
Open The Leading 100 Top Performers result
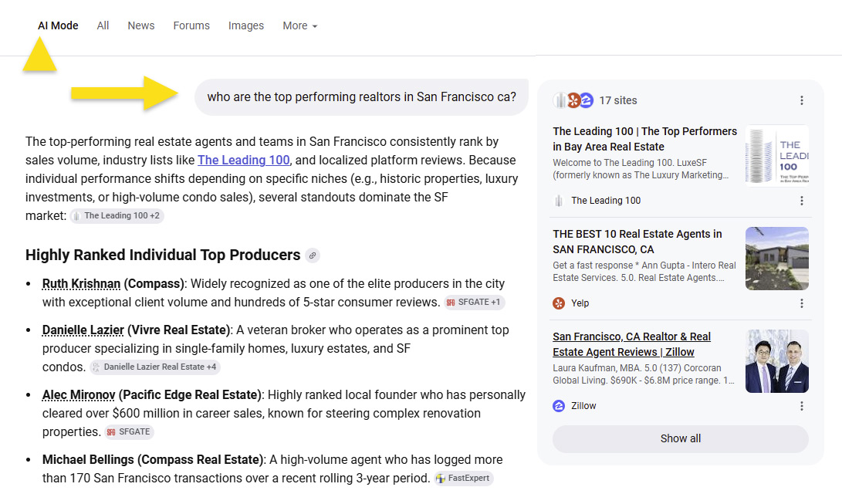[645, 139]
